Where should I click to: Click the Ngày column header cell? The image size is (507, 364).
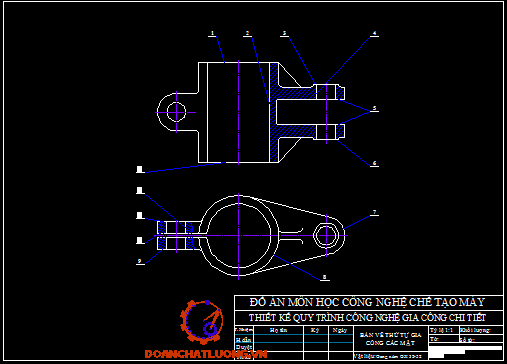(341, 330)
